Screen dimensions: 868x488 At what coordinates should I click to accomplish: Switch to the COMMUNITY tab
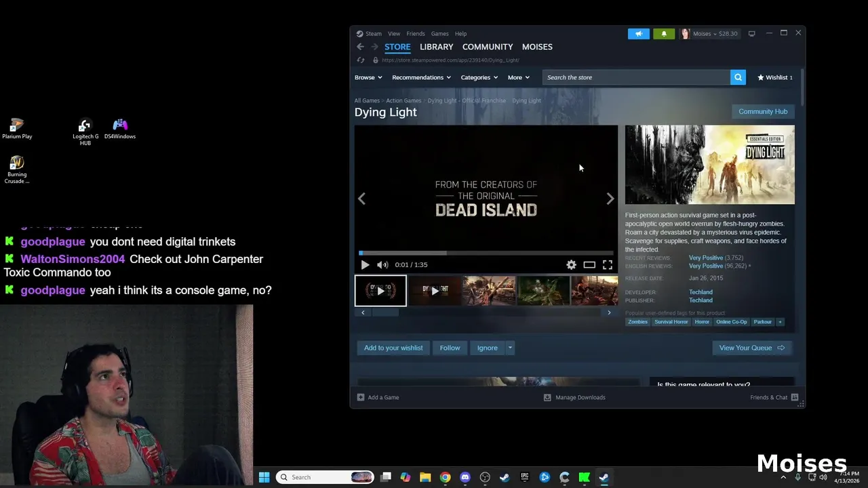coord(488,47)
